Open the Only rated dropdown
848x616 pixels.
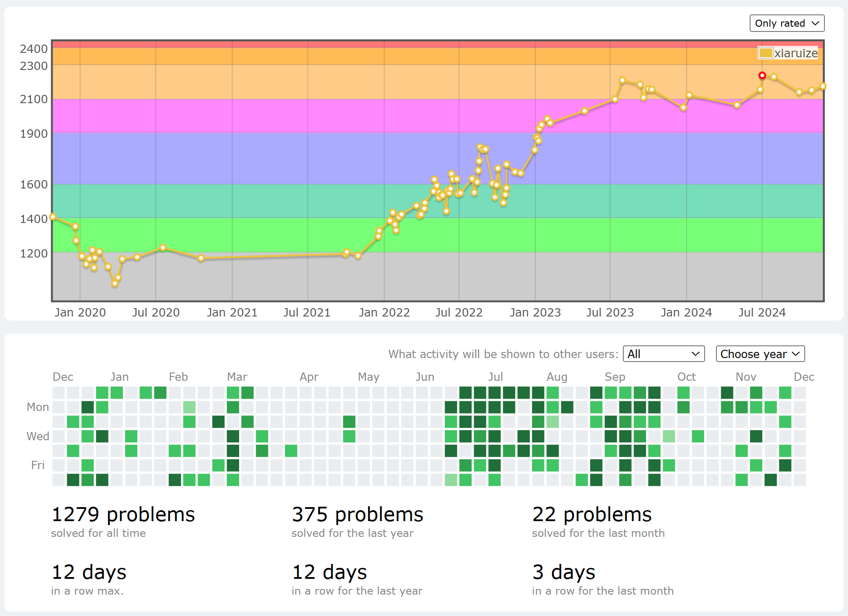[x=786, y=23]
